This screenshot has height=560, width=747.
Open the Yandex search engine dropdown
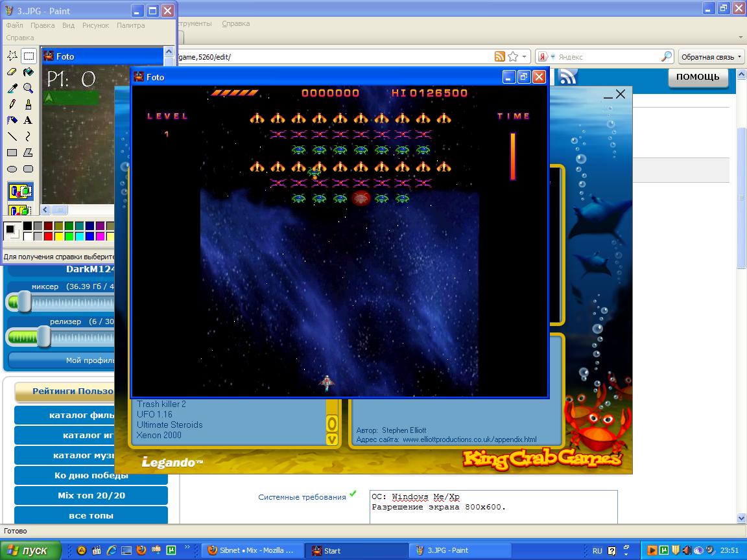553,56
